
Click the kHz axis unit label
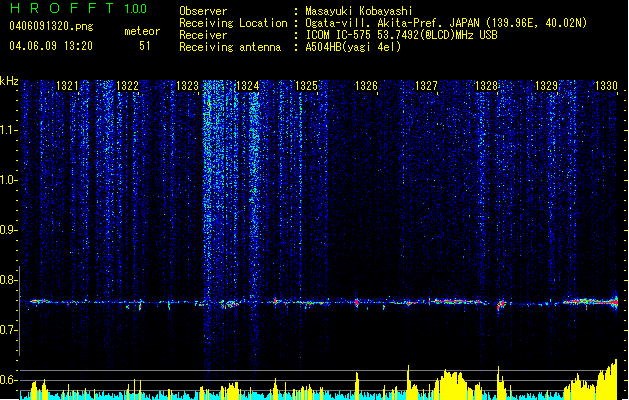click(x=9, y=81)
